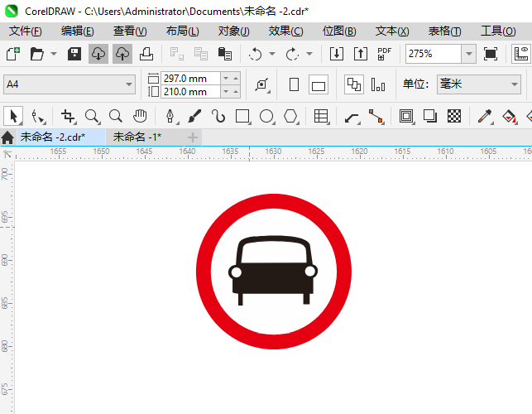Open the units dropdown showing 毫米
532x414 pixels.
479,84
